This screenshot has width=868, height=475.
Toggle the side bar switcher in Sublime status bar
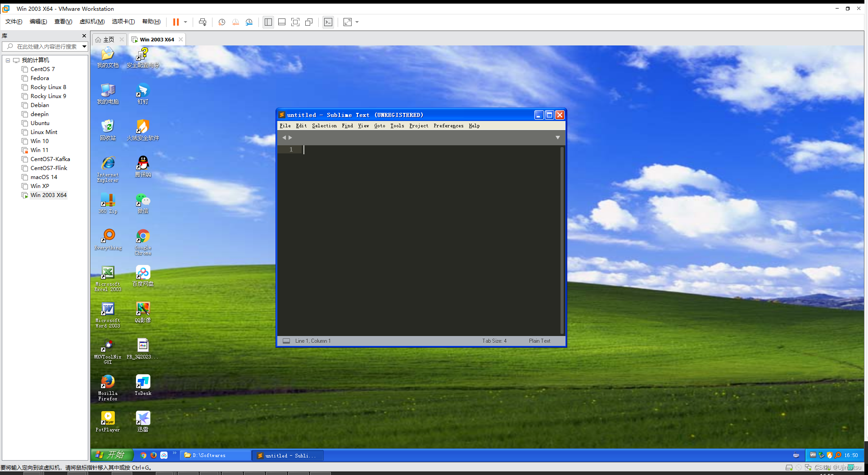tap(286, 341)
